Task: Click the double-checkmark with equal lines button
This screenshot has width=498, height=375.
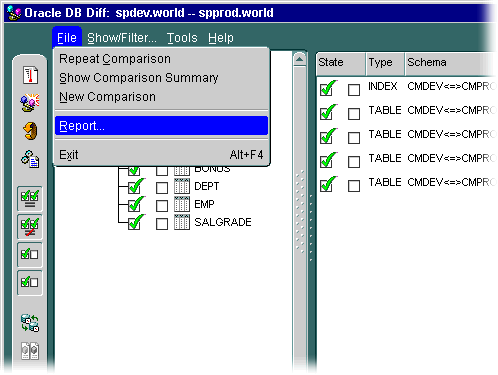Action: 30,198
